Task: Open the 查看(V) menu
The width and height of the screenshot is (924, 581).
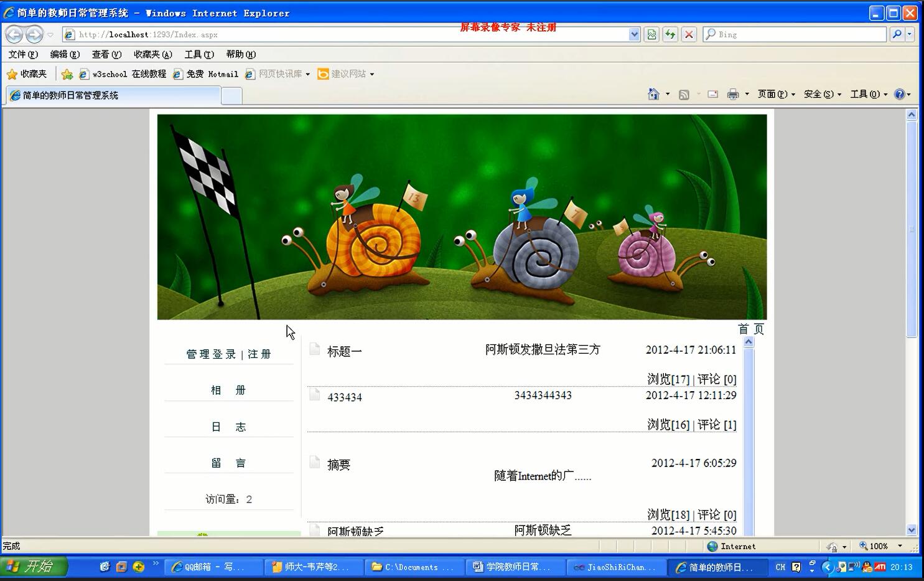Action: (x=106, y=54)
